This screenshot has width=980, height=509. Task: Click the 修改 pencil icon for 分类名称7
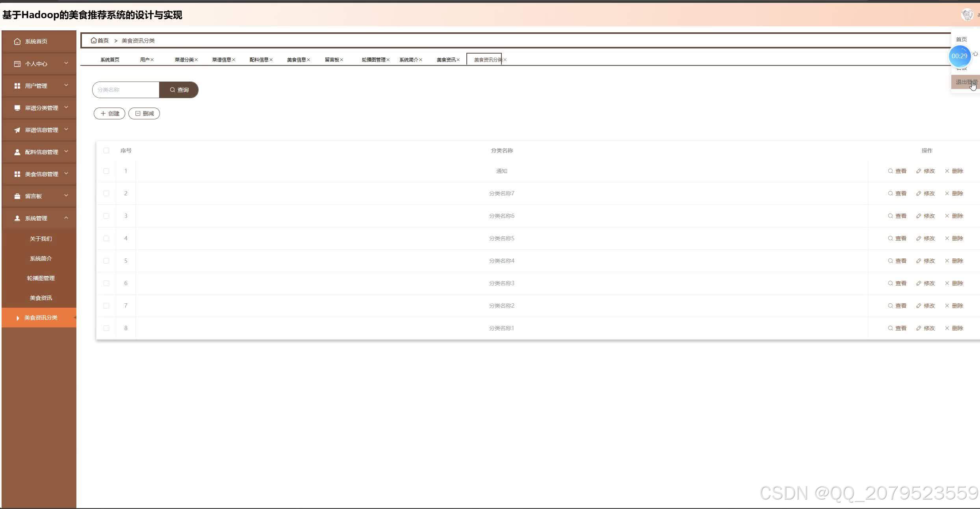919,193
